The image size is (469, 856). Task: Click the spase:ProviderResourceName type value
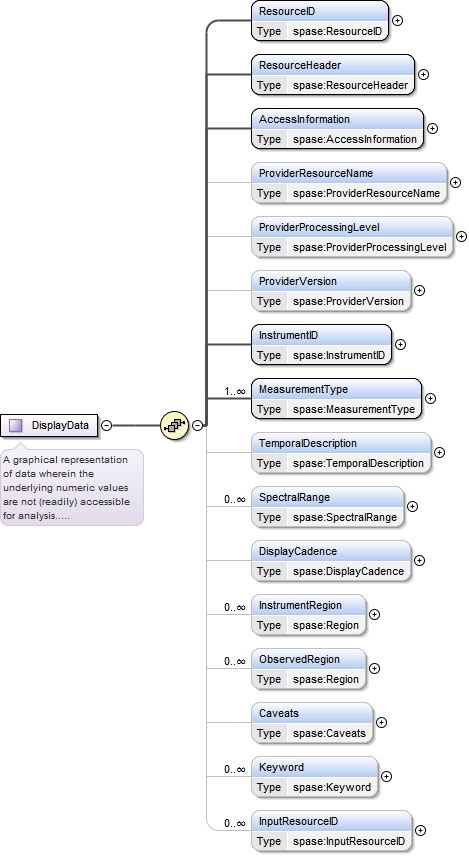click(366, 194)
